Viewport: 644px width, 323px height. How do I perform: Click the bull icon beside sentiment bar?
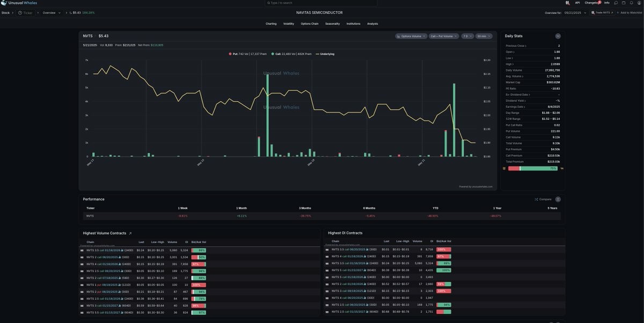pos(561,169)
